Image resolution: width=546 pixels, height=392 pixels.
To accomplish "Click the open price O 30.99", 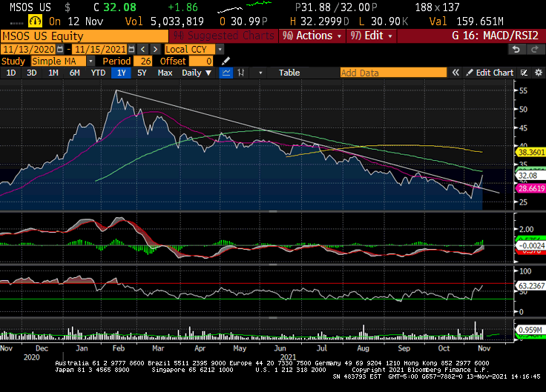I will coord(243,21).
